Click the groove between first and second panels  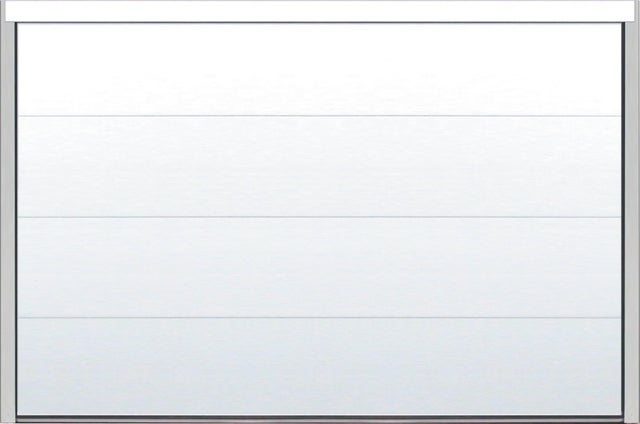tap(320, 116)
